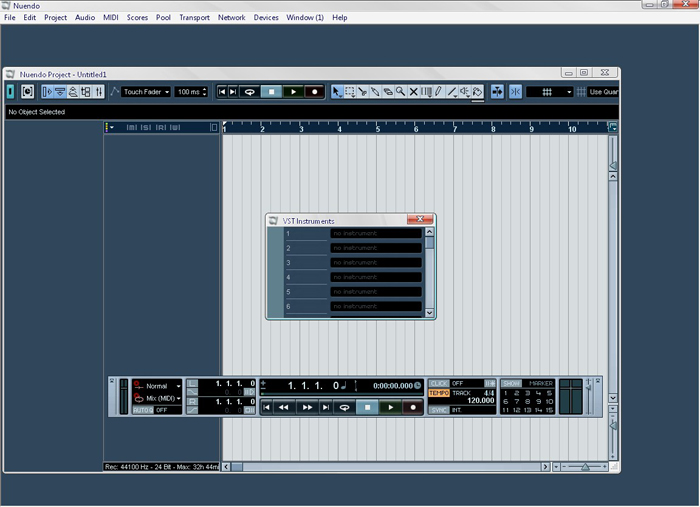The height and width of the screenshot is (507, 700).
Task: Toggle CLICK metronome in transport panel
Action: [439, 383]
